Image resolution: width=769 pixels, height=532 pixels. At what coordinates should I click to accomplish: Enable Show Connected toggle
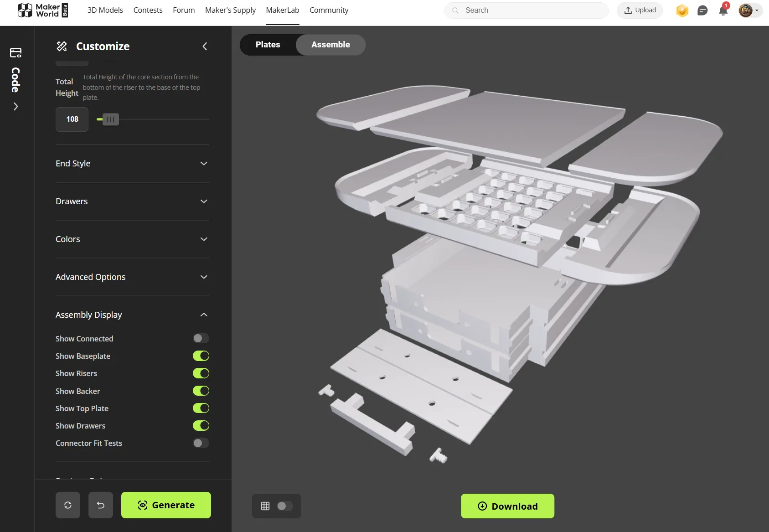(201, 338)
